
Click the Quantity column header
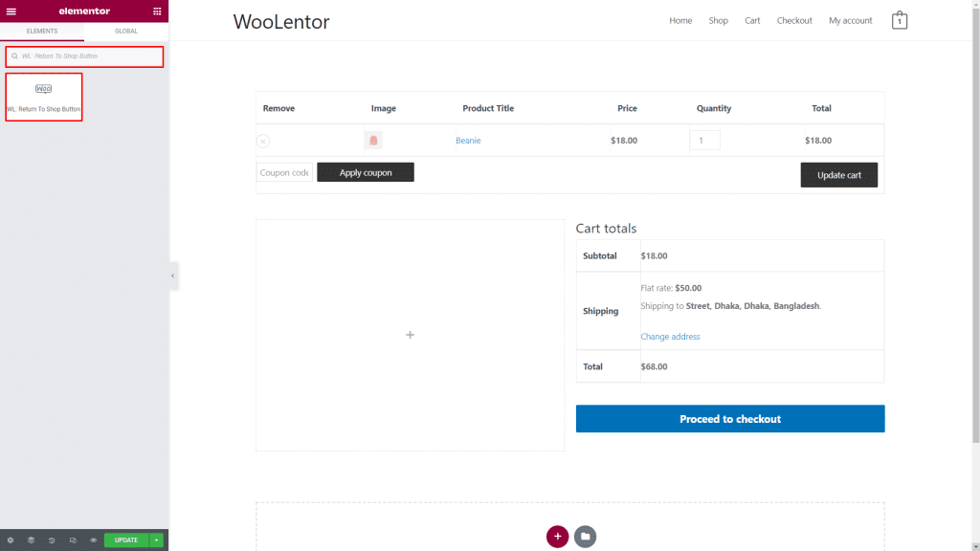pyautogui.click(x=714, y=108)
